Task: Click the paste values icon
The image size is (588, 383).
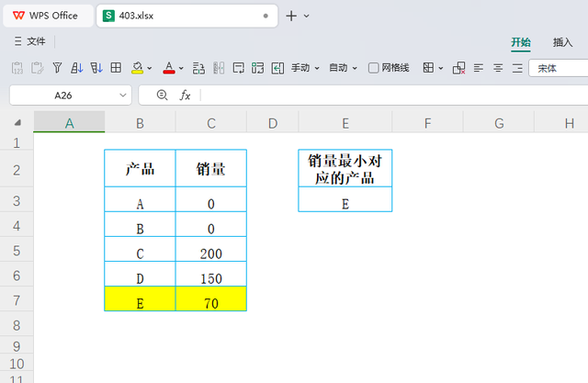Action: (17, 68)
